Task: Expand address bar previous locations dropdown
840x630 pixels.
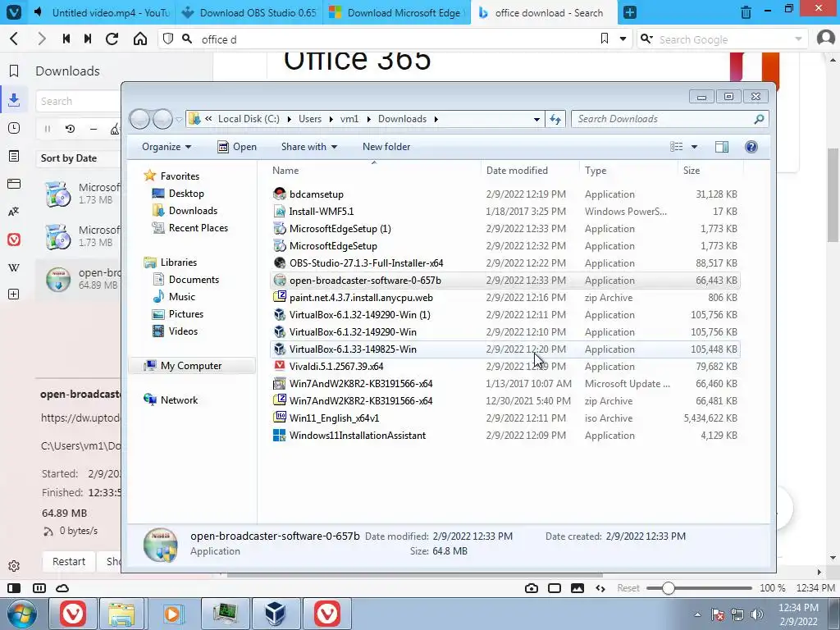Action: (536, 120)
